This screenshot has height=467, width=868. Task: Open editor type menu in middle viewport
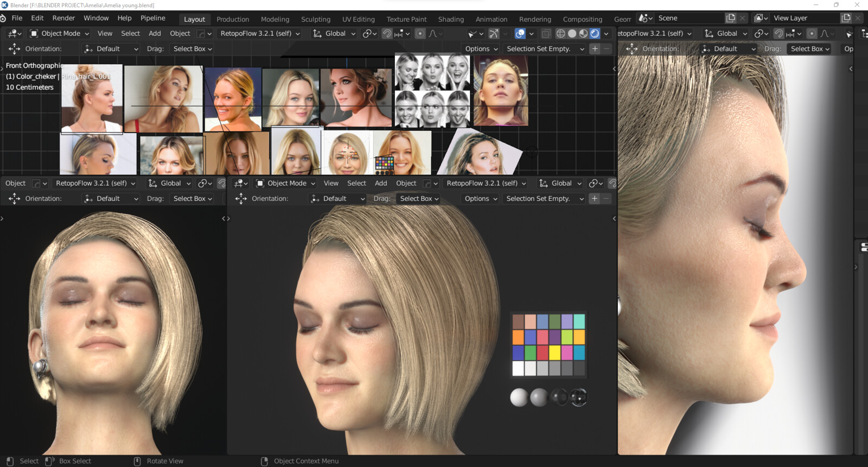[x=241, y=183]
